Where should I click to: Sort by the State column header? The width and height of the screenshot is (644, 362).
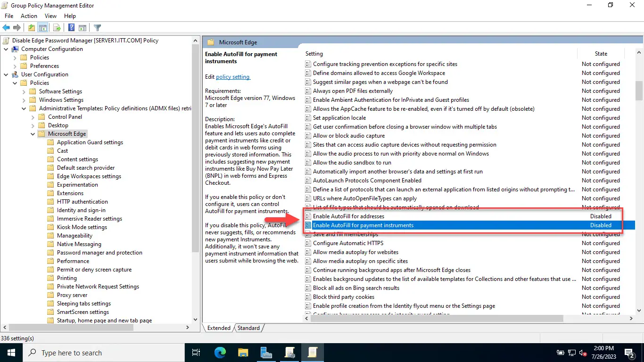click(601, 54)
